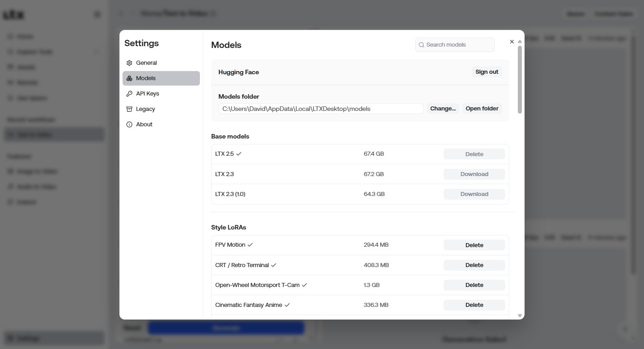644x349 pixels.
Task: Click the 64.3 GB size value
Action: click(374, 194)
